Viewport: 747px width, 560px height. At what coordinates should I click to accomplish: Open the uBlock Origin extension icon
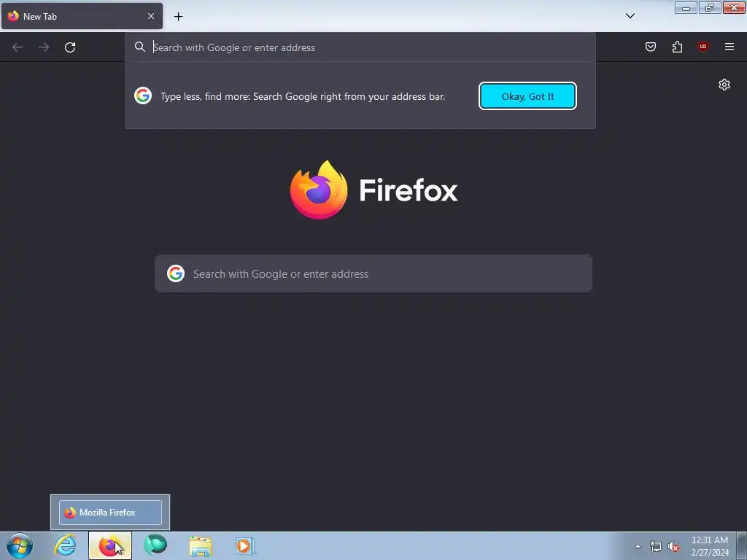[x=703, y=47]
